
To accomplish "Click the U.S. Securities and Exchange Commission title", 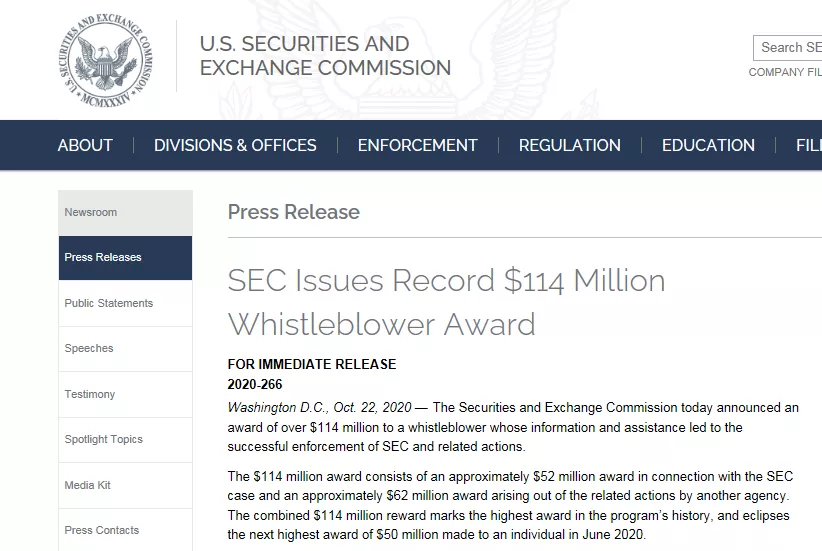I will 325,56.
